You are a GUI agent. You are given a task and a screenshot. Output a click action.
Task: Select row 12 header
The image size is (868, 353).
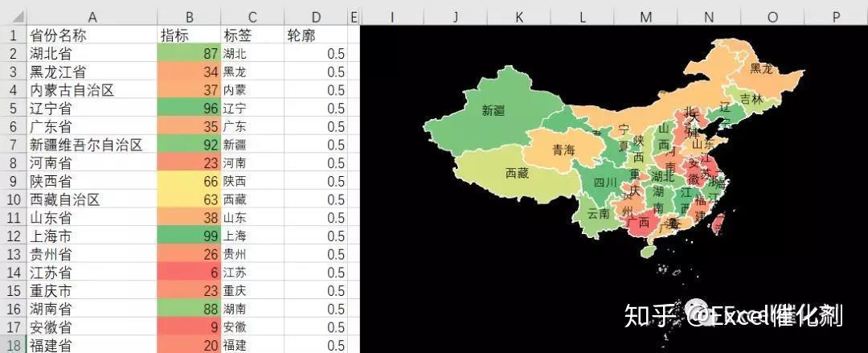[14, 236]
